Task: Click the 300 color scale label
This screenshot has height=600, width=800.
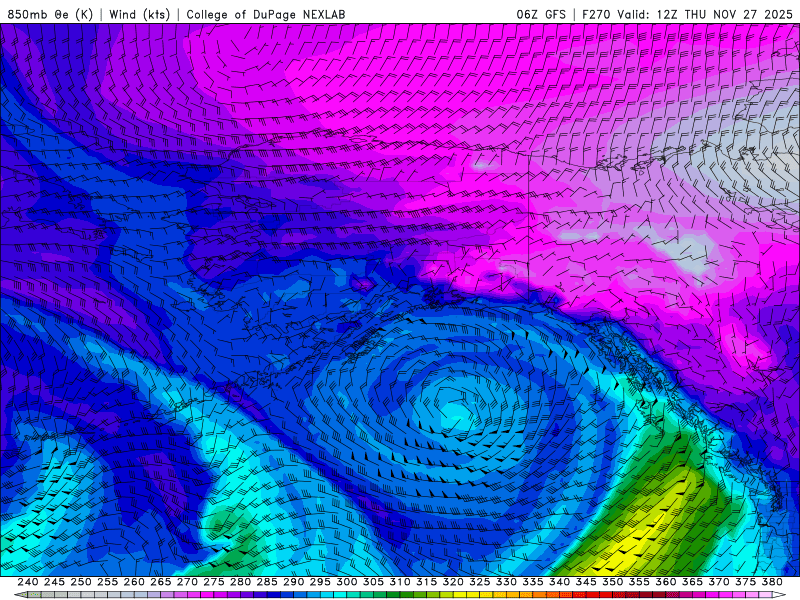Action: tap(346, 582)
